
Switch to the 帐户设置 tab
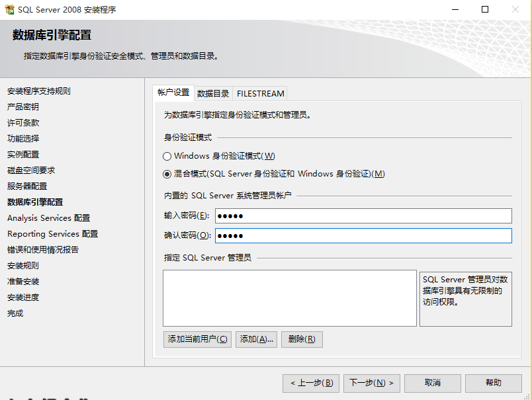coord(173,93)
